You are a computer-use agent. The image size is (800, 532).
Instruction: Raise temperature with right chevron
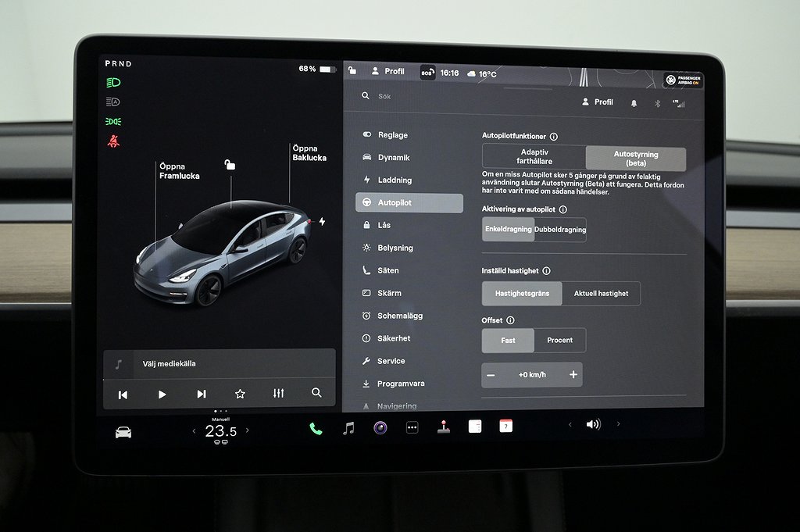(x=248, y=430)
